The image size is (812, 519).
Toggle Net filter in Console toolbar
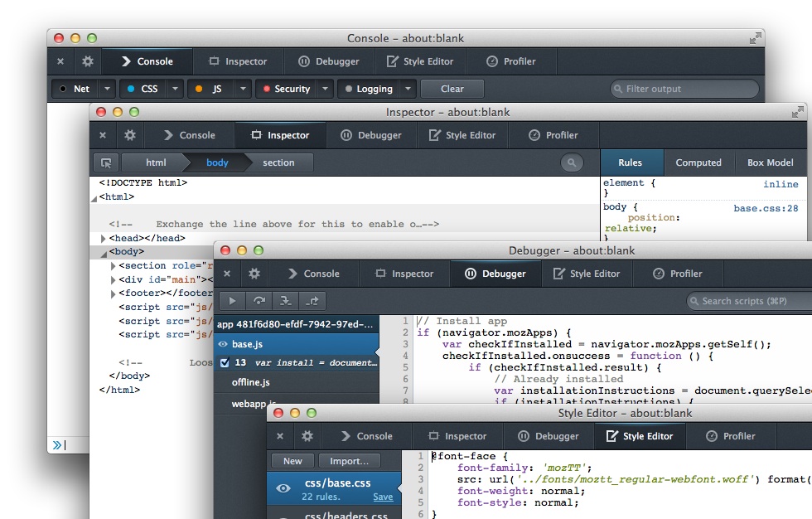75,89
